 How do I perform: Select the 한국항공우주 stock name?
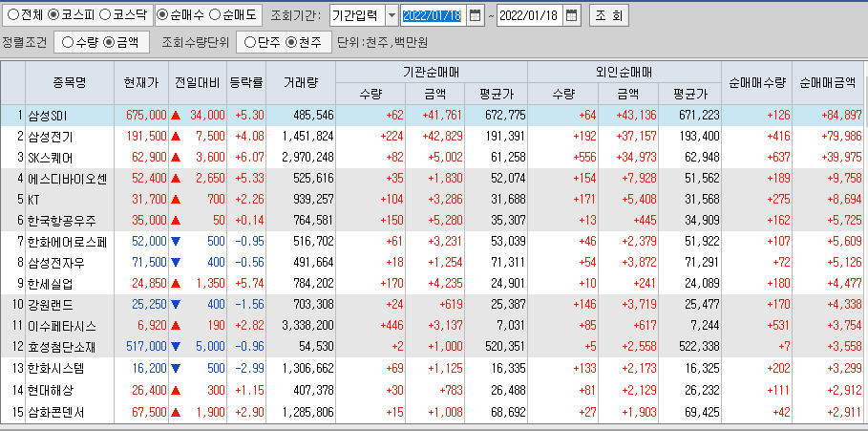(61, 221)
